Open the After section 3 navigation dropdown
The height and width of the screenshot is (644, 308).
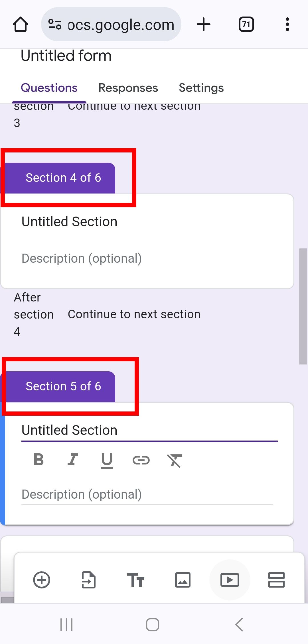(134, 106)
